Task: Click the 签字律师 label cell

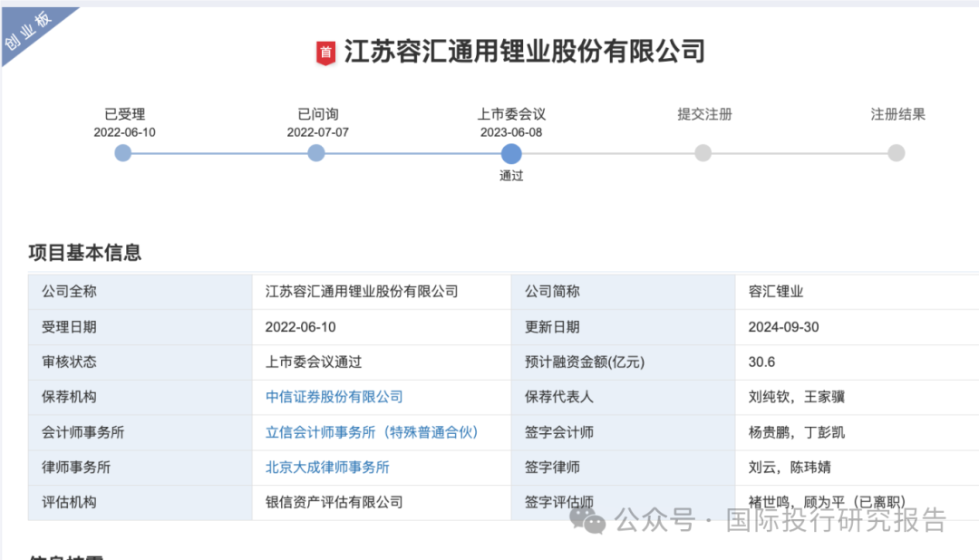Action: pyautogui.click(x=623, y=467)
